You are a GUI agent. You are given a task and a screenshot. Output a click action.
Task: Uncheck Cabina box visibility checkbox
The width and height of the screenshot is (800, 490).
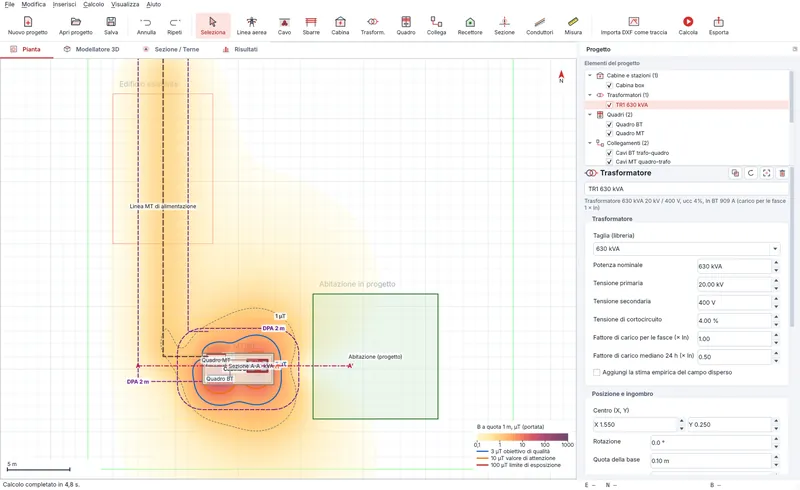coord(609,85)
